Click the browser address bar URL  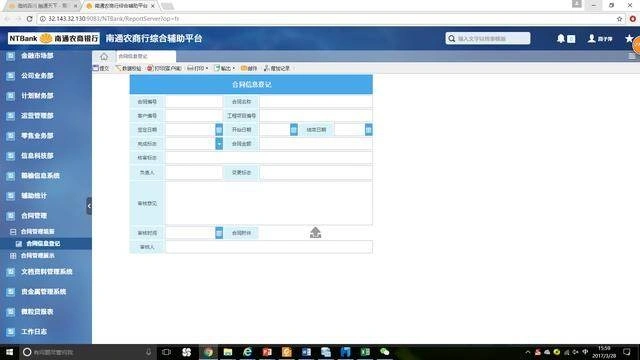point(113,19)
